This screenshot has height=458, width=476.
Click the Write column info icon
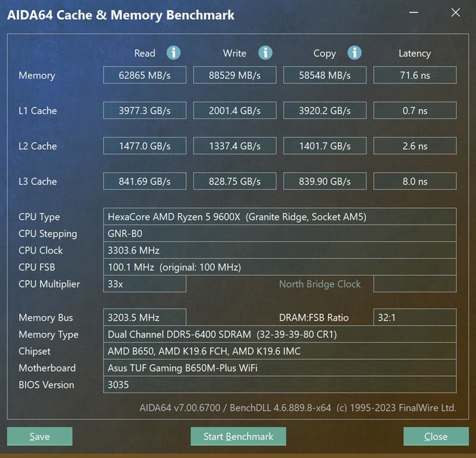264,53
